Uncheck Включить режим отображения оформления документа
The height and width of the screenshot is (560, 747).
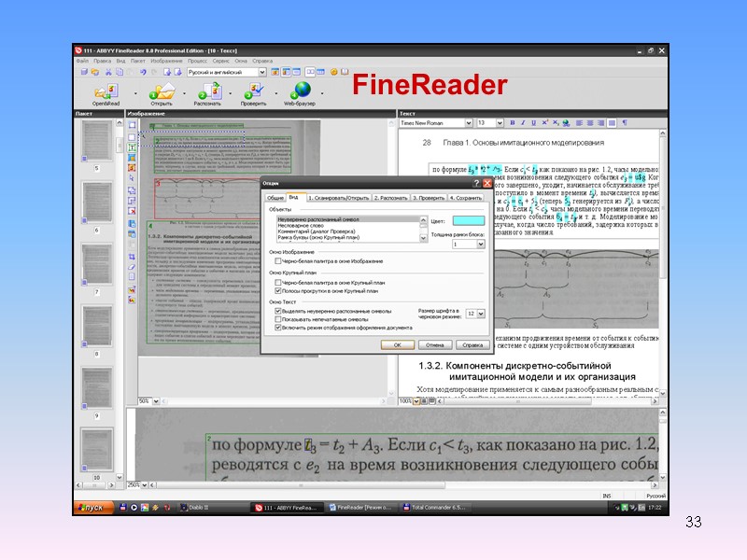(277, 328)
